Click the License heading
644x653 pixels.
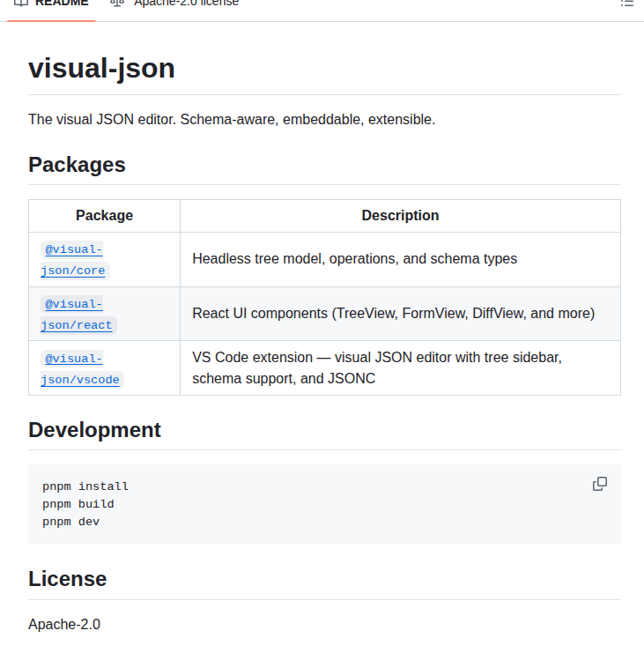coord(68,579)
